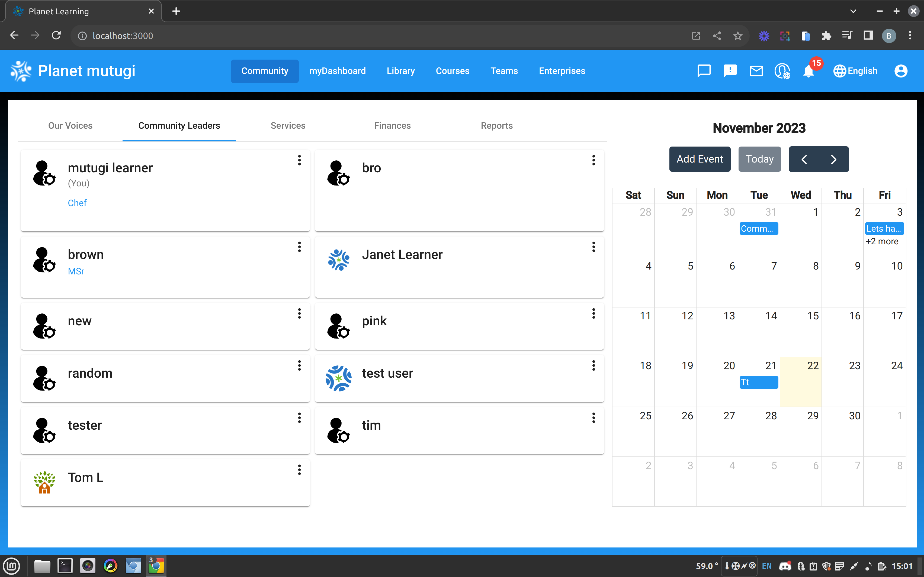924x577 pixels.
Task: Open the Chef role link
Action: pyautogui.click(x=77, y=203)
